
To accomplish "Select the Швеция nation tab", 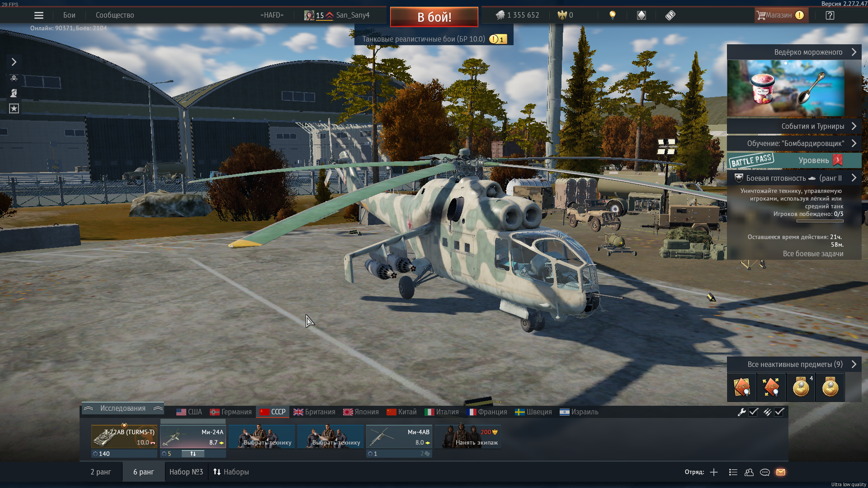I will 533,412.
